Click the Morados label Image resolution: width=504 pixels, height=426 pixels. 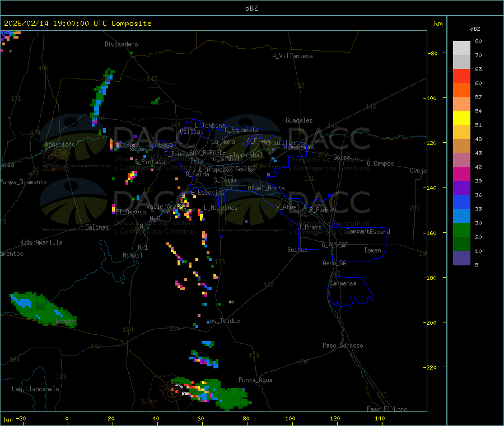[65, 321]
